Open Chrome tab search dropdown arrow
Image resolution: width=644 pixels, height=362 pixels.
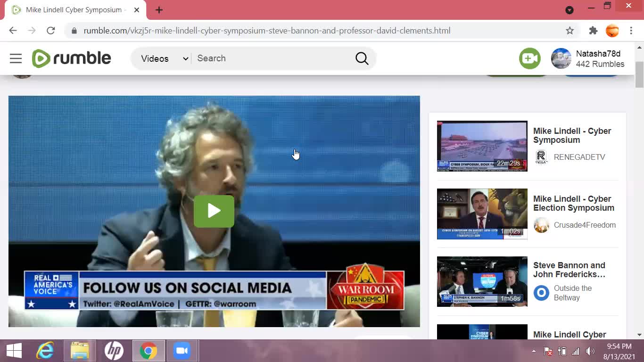[x=569, y=10]
